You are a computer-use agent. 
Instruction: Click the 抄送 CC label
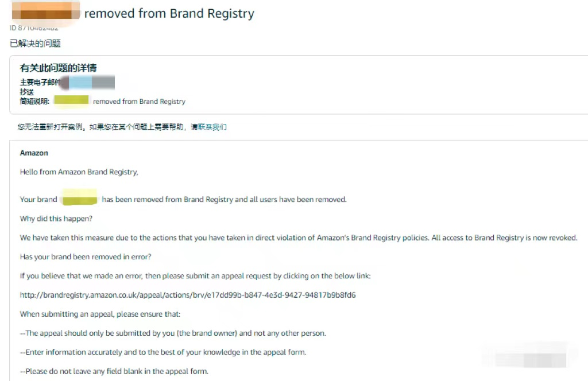[26, 92]
